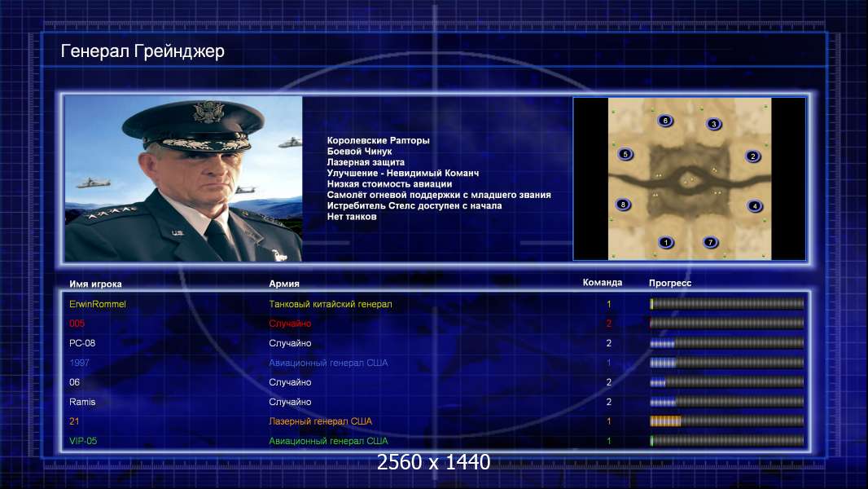The image size is (868, 489).
Task: Click the 'Прогресс' column header
Action: [670, 283]
